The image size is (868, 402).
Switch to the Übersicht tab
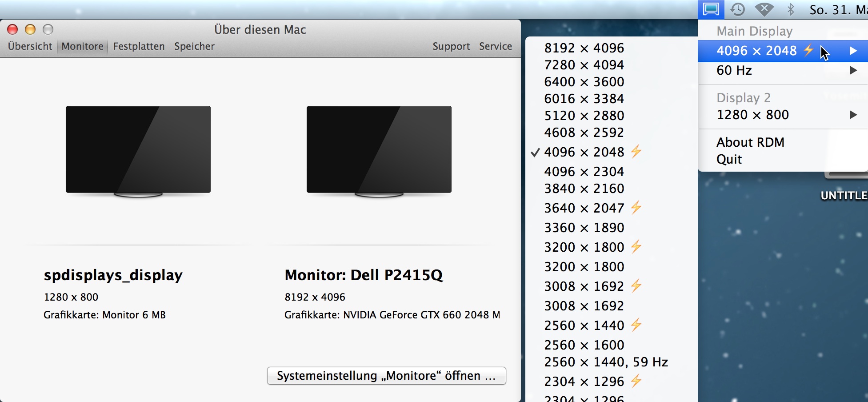pyautogui.click(x=30, y=46)
